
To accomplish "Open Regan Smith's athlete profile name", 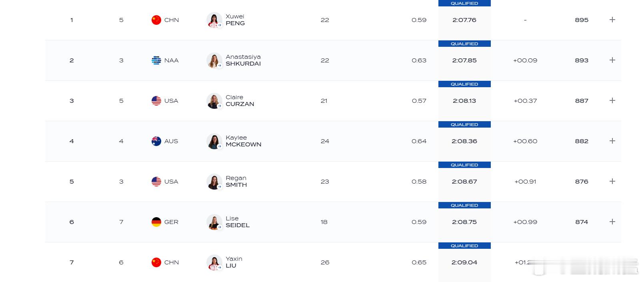I will (x=236, y=182).
